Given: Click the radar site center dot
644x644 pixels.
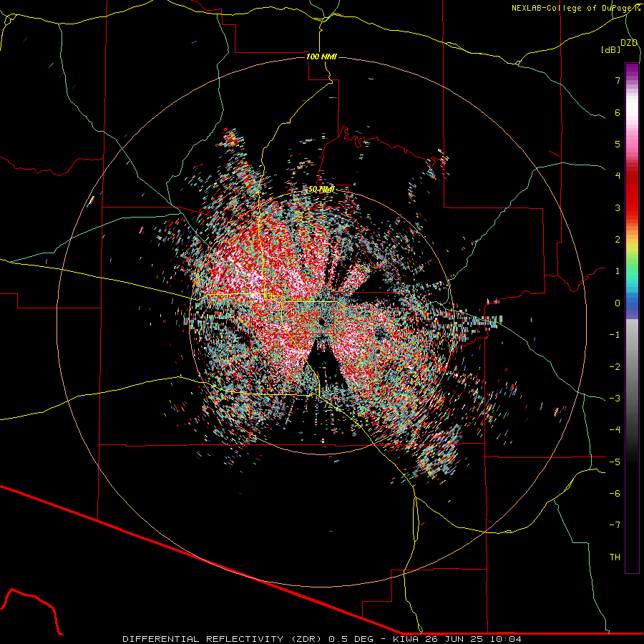Looking at the screenshot, I should click(322, 321).
